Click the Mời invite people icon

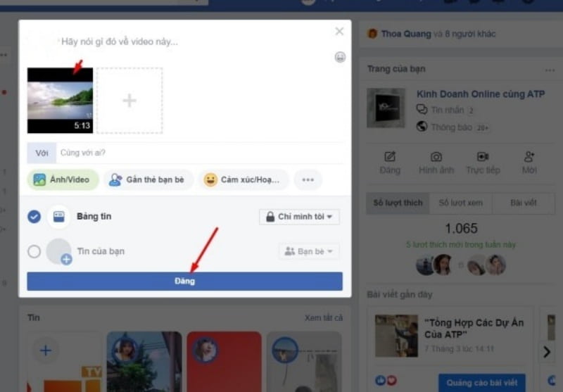tap(529, 157)
